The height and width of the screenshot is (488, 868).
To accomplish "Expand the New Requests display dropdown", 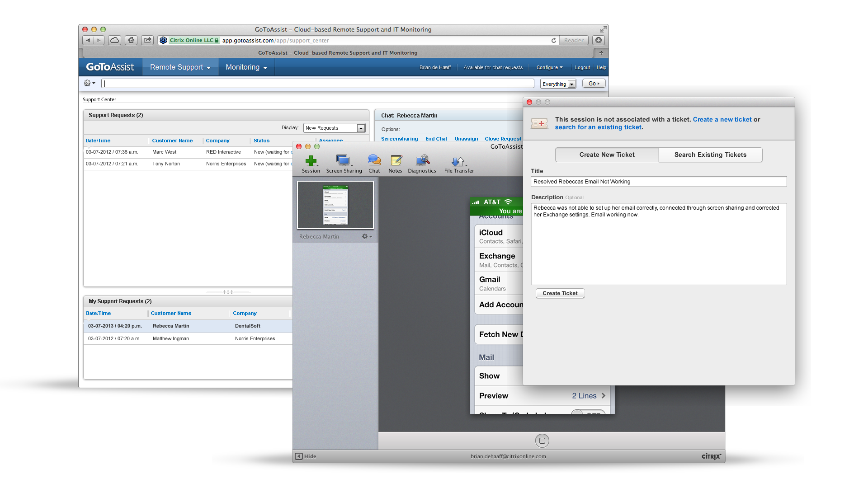I will click(x=361, y=128).
